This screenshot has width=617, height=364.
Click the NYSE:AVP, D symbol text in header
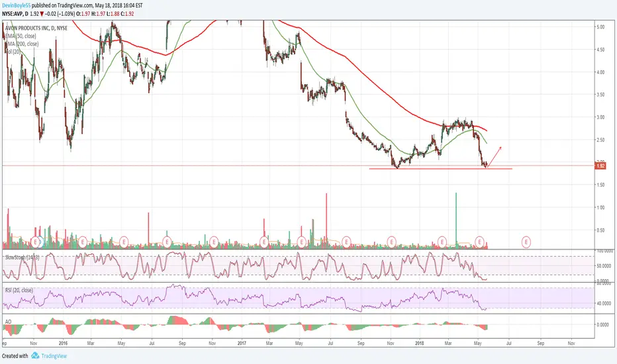[15, 14]
